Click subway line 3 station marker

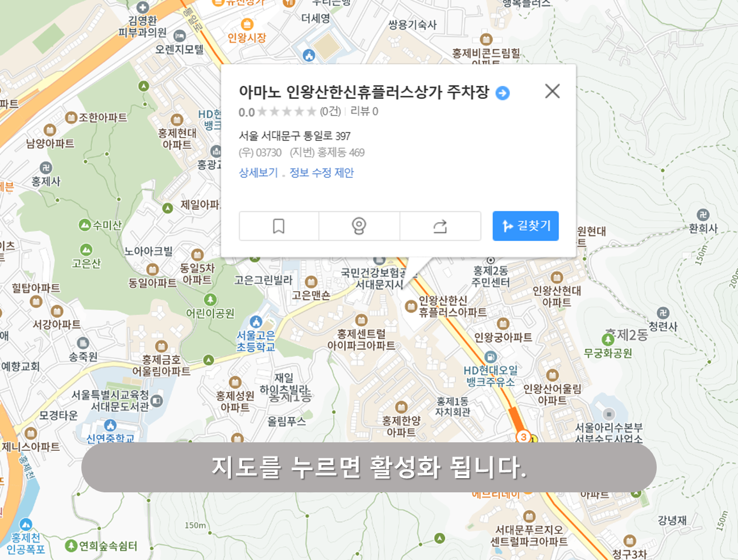[x=524, y=437]
